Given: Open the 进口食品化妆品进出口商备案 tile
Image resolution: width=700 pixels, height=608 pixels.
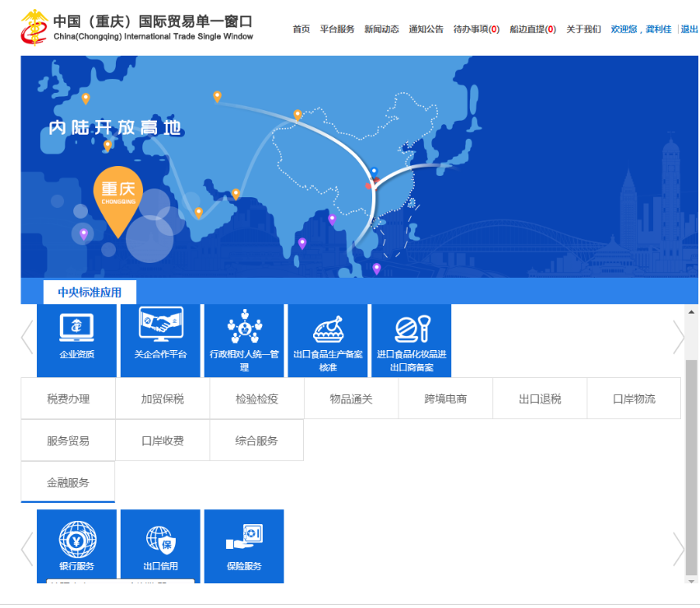Looking at the screenshot, I should tap(411, 340).
